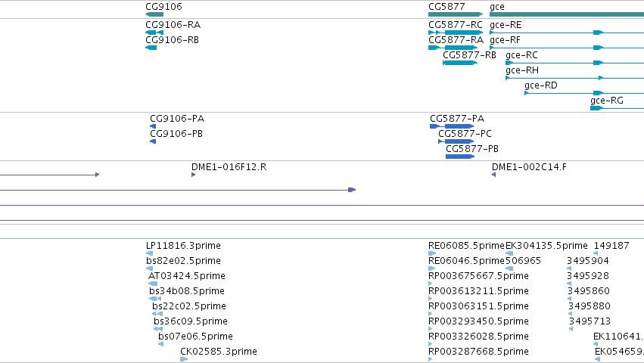Open transcript CG9106-RA
The image size is (644, 363).
173,25
